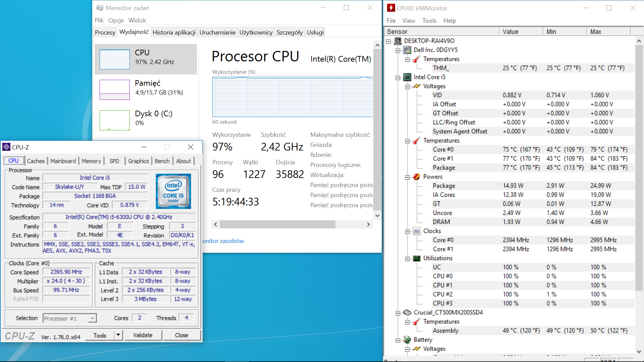644x362 pixels.
Task: Collapse the DESKTOP-RAI4V9O tree node
Action: 388,41
